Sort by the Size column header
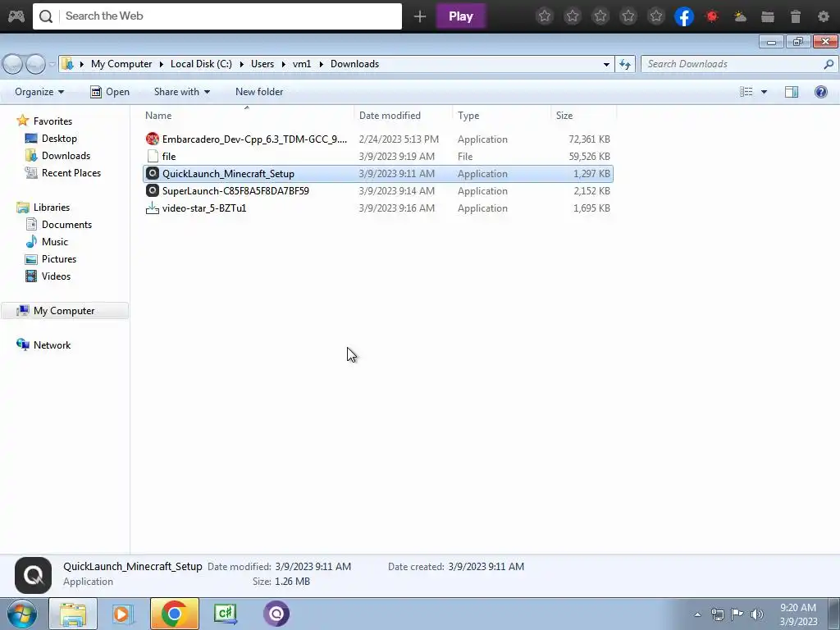 click(x=584, y=115)
